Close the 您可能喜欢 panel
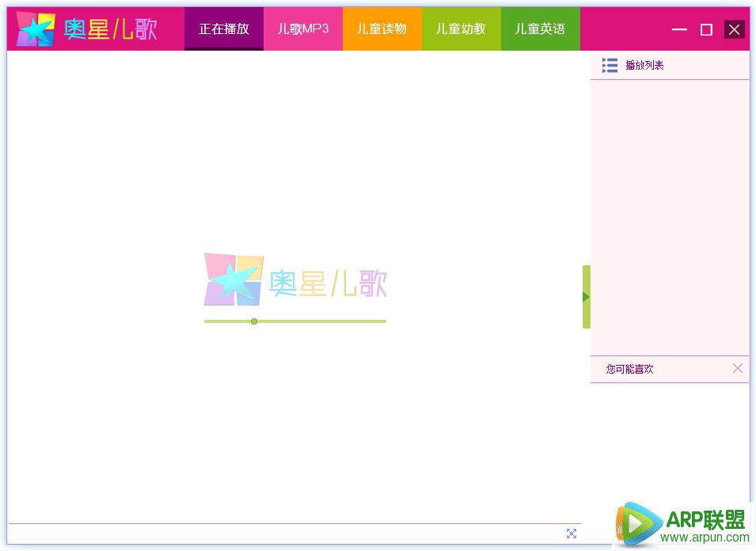 point(738,368)
